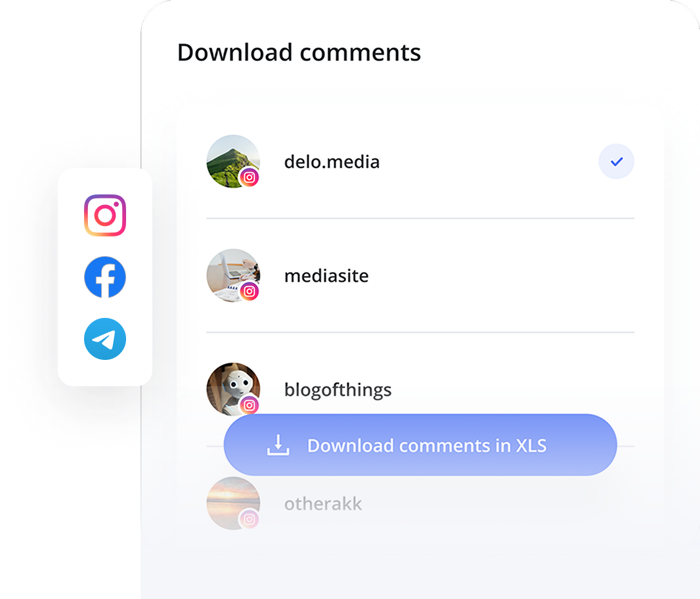Open the blogofthings robot avatar
Image resolution: width=700 pixels, height=599 pixels.
click(233, 389)
